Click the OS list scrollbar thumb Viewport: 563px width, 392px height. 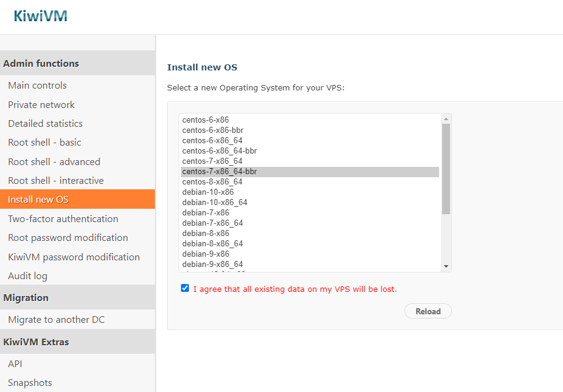446,169
